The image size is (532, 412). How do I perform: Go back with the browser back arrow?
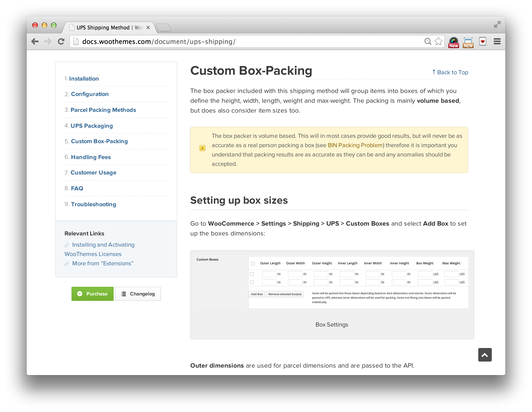[x=35, y=41]
